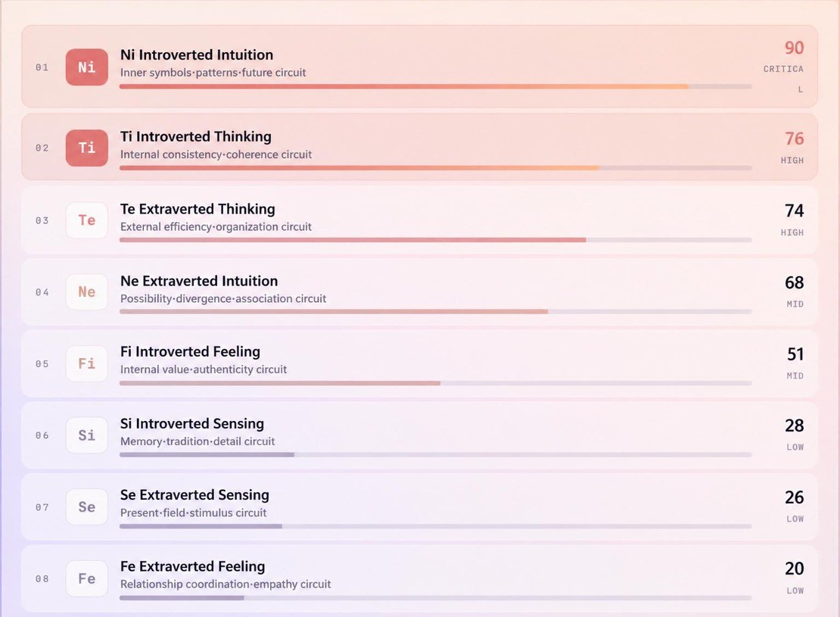The width and height of the screenshot is (840, 617).
Task: Click the CRITICAL label under score 90
Action: (x=783, y=79)
